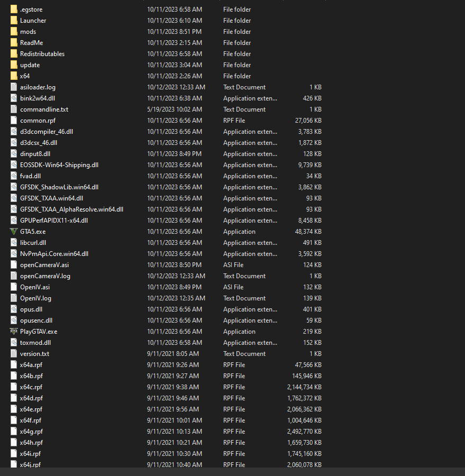Click the toxmod.dll file icon

14,343
